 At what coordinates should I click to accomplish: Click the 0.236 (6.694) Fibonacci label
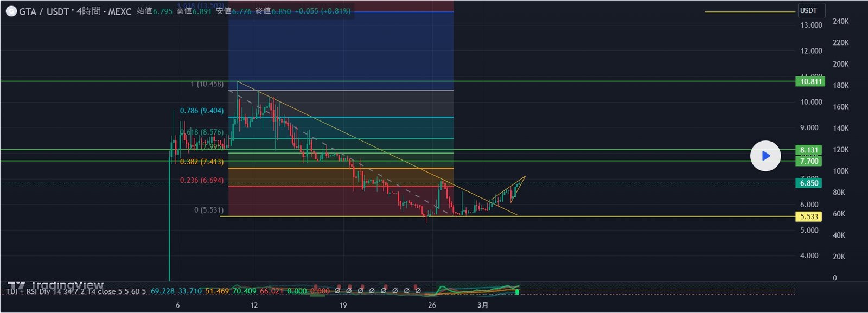pyautogui.click(x=201, y=180)
